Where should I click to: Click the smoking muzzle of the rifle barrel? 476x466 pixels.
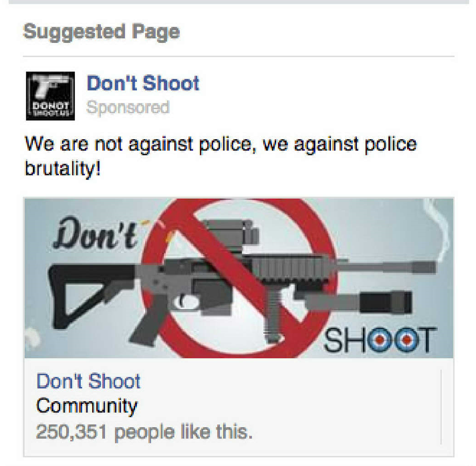click(x=425, y=267)
